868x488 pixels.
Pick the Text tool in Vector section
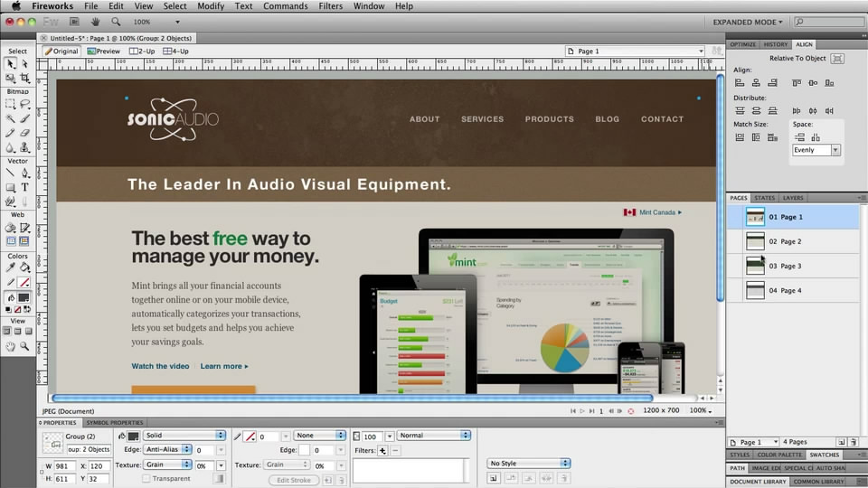pyautogui.click(x=24, y=187)
